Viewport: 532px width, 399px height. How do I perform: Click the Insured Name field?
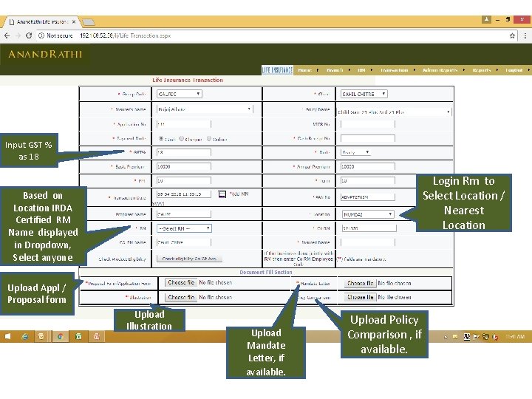tap(368, 242)
